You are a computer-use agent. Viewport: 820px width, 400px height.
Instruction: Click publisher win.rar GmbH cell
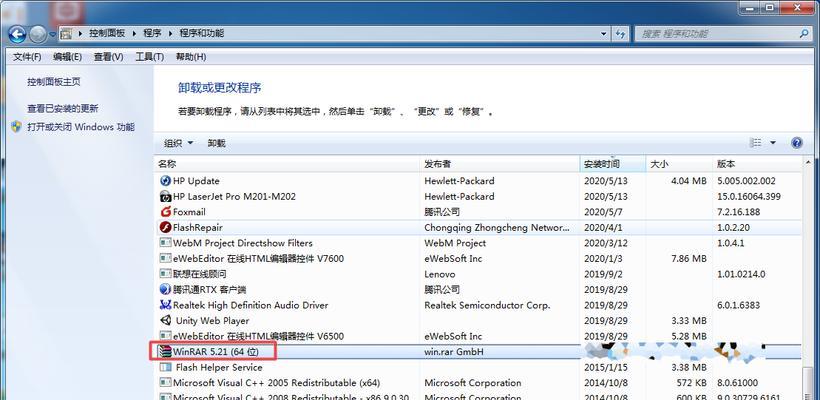pyautogui.click(x=454, y=352)
